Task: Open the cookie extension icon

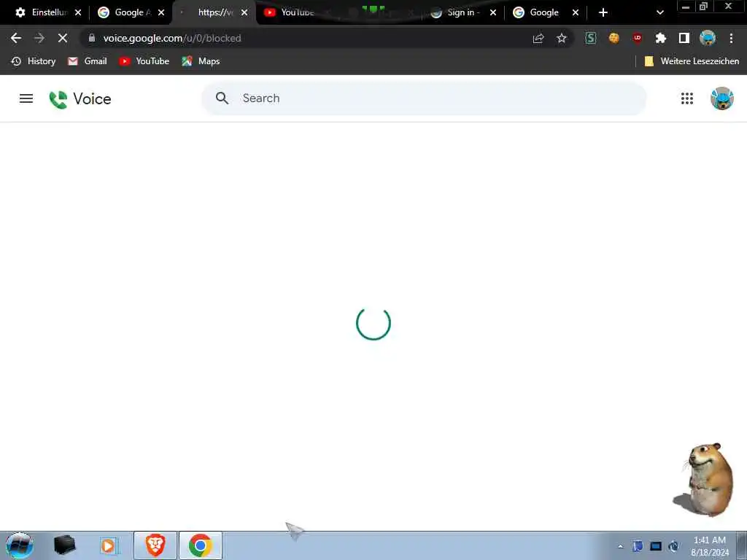Action: tap(614, 38)
